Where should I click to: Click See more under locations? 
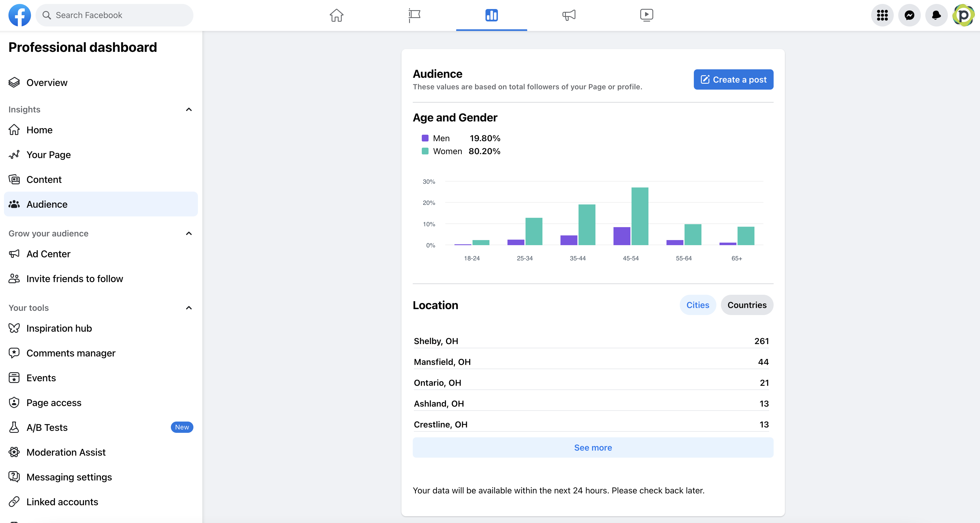point(593,448)
